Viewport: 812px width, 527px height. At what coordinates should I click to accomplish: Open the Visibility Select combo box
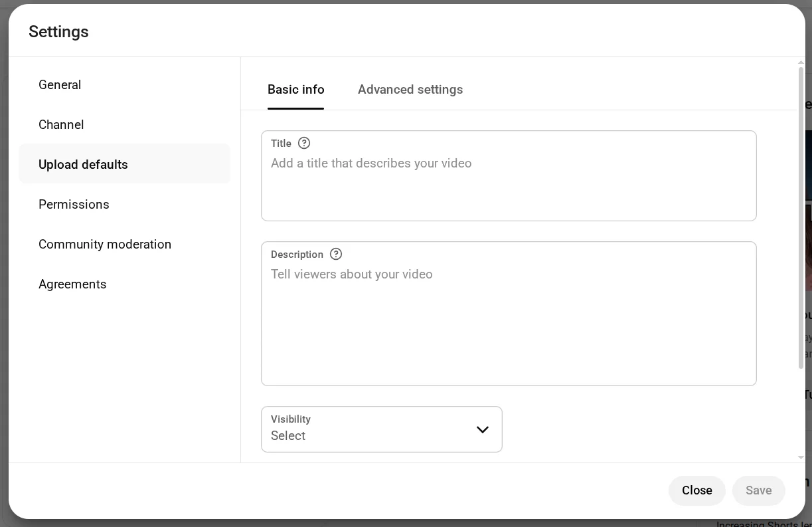(381, 429)
